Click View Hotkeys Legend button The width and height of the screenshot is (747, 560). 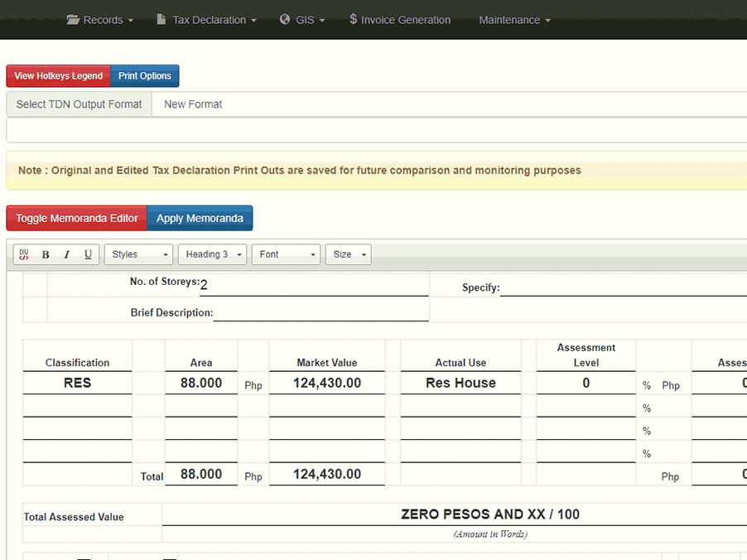pos(58,75)
